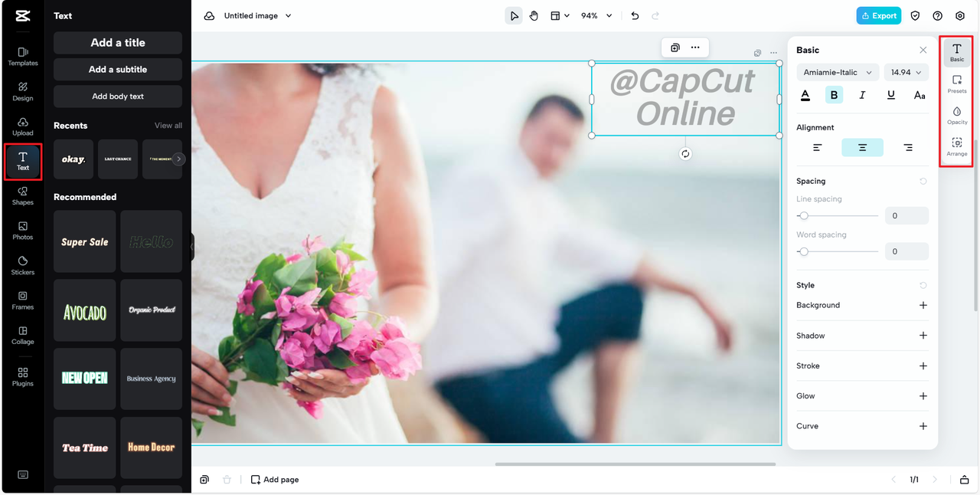This screenshot has width=980, height=495.
Task: Open the Shapes sidebar panel
Action: (23, 196)
